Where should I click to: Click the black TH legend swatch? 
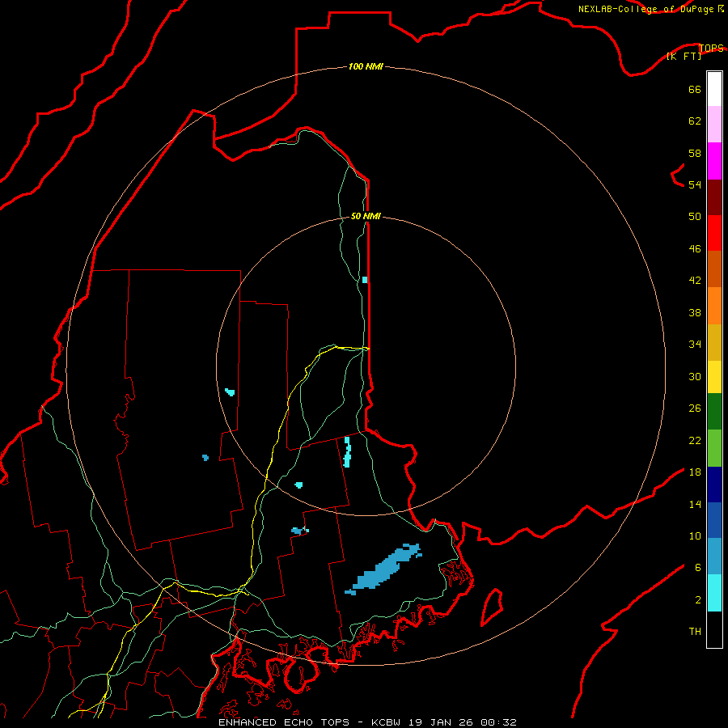714,629
